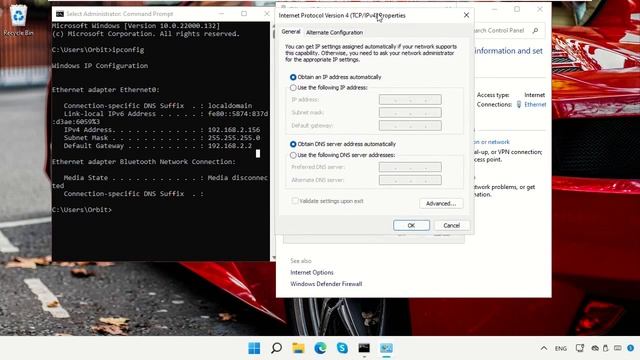This screenshot has height=360, width=640.
Task: Launch Microsoft Edge from taskbar
Action: (x=320, y=348)
